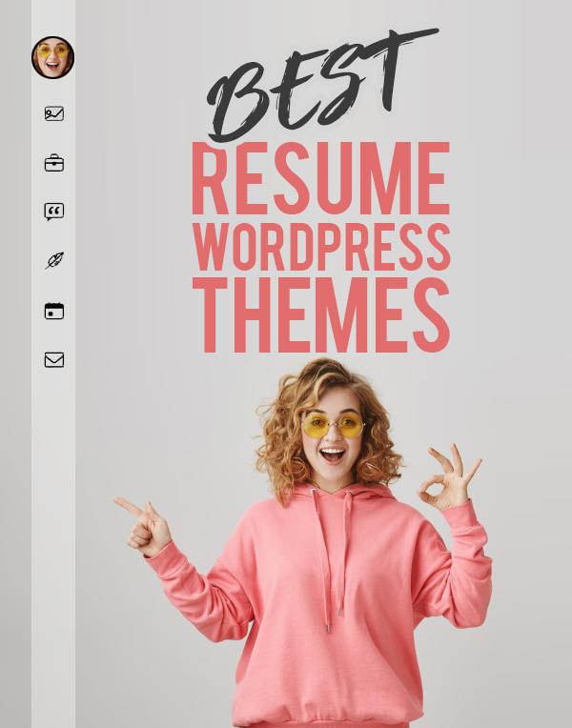Select the THEMES headline word
The image size is (572, 728).
320,314
